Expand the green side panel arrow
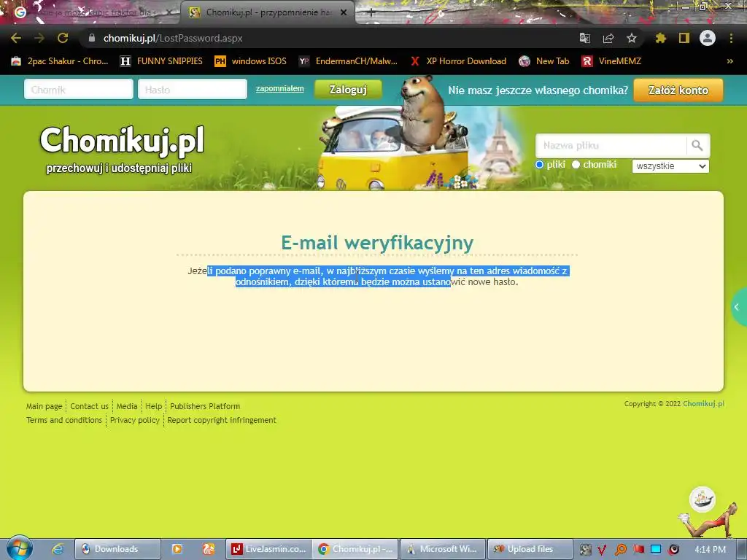The width and height of the screenshot is (747, 560). click(738, 307)
